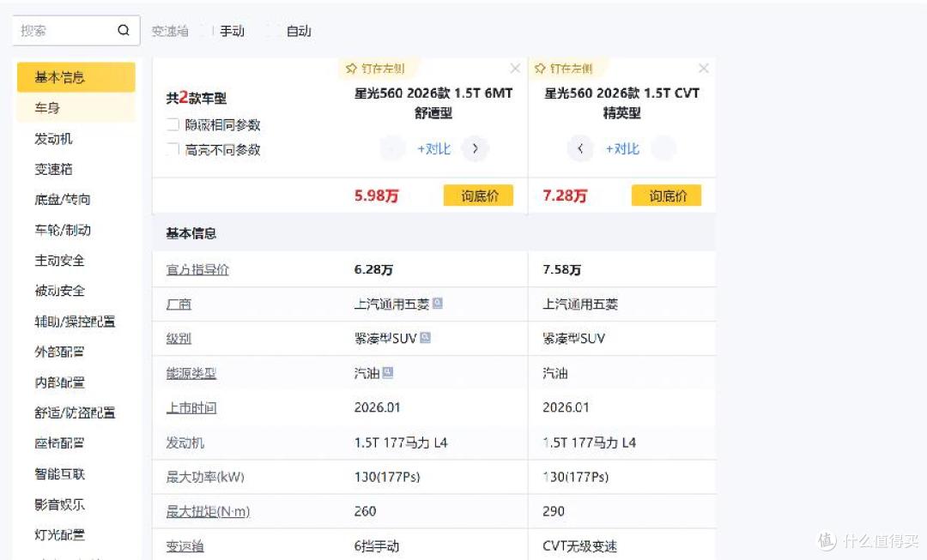Click the 7.58万 guide price value
Screen dimensions: 927x560
(561, 270)
